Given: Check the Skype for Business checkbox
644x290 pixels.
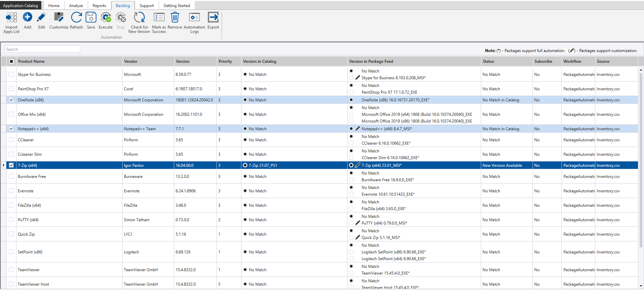Looking at the screenshot, I should click(11, 75).
